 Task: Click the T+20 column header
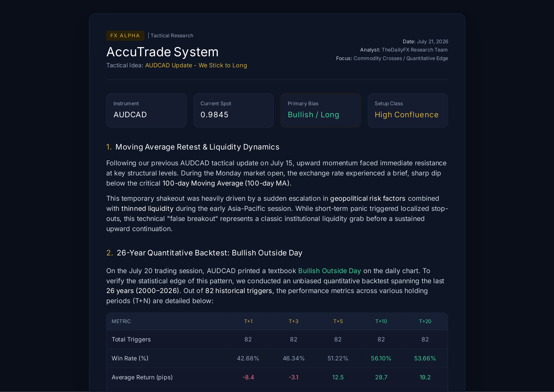425,322
